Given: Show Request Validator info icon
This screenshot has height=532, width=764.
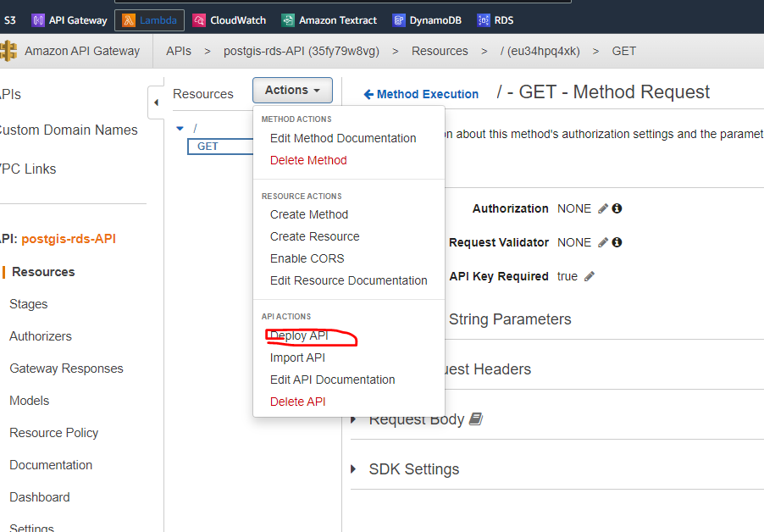Looking at the screenshot, I should coord(617,242).
